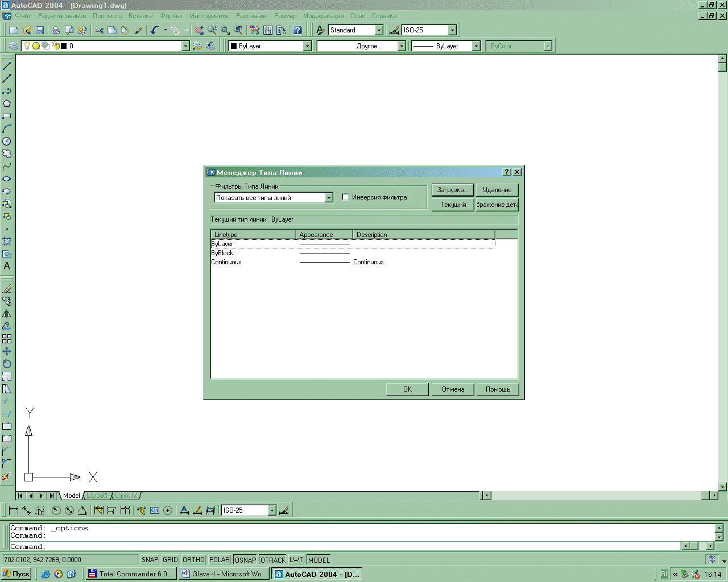Open the Формат menu
This screenshot has height=582, width=728.
coord(171,16)
